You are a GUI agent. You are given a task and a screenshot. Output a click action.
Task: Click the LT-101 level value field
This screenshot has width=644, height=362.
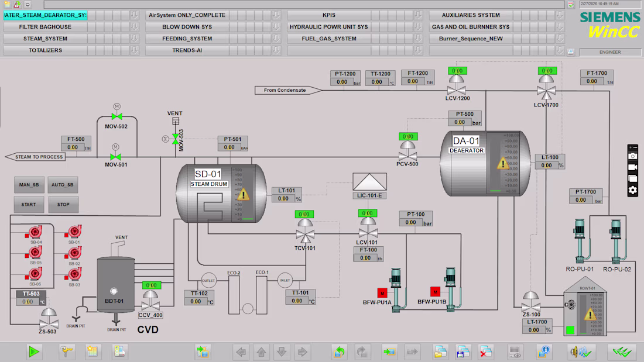pos(283,199)
